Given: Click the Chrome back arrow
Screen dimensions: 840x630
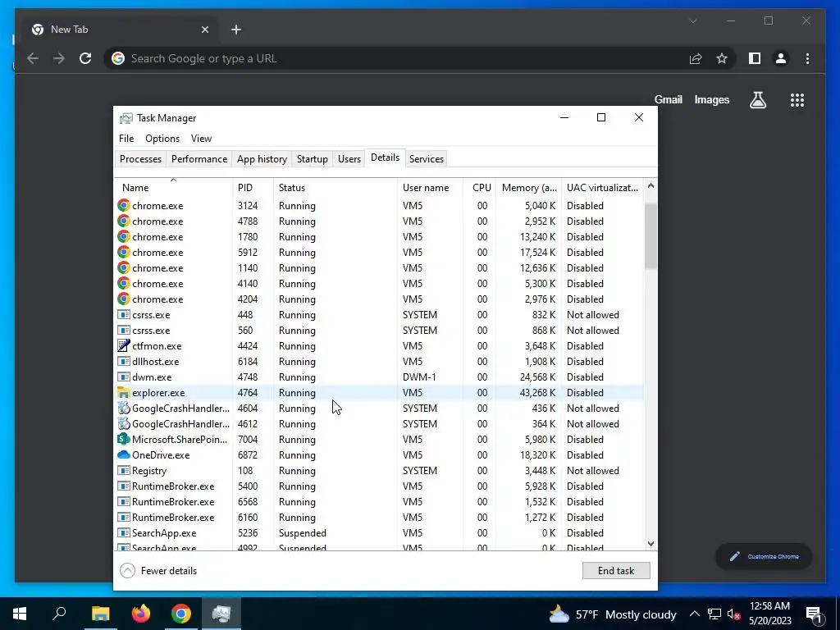Looking at the screenshot, I should click(33, 58).
